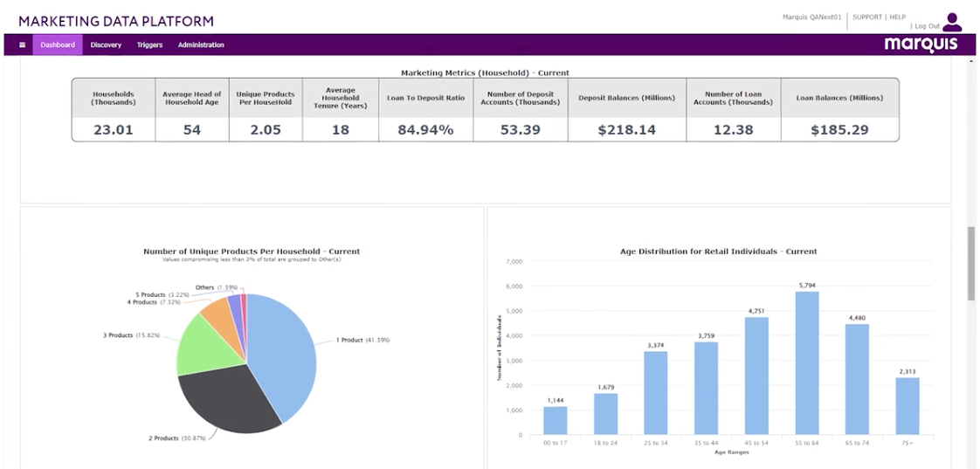Click the 55 to 64 age bar
The width and height of the screenshot is (980, 469).
[x=806, y=362]
